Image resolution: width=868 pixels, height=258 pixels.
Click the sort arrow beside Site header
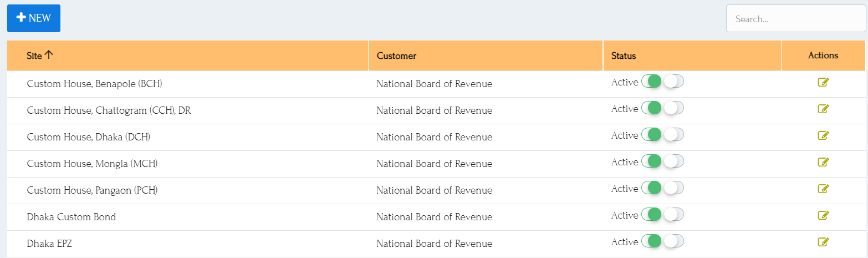point(49,55)
